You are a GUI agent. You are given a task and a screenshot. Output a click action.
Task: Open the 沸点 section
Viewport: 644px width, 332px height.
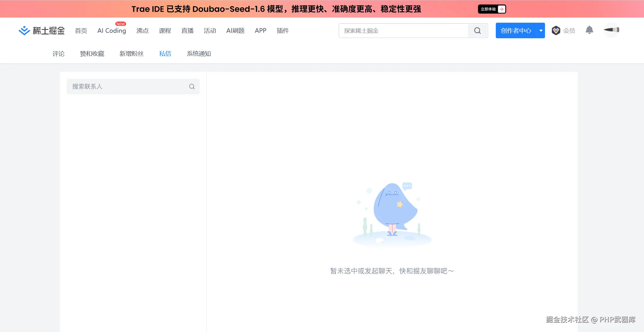[x=142, y=30]
